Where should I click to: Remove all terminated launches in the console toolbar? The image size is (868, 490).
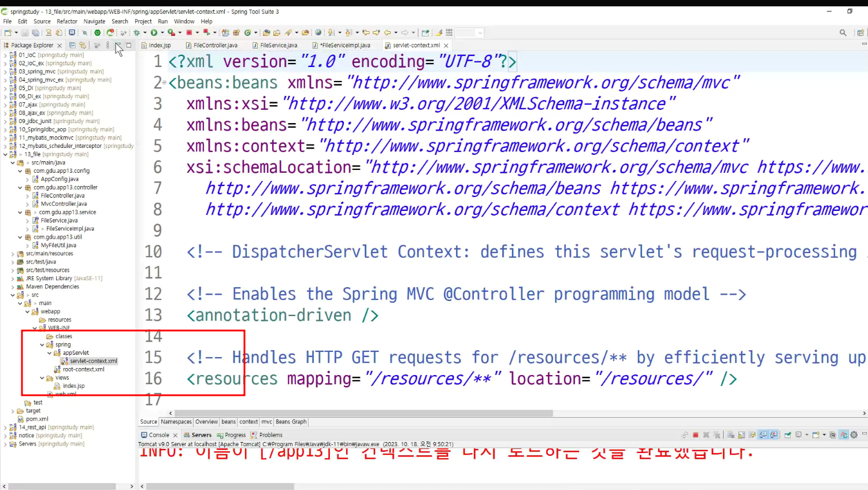click(x=717, y=435)
